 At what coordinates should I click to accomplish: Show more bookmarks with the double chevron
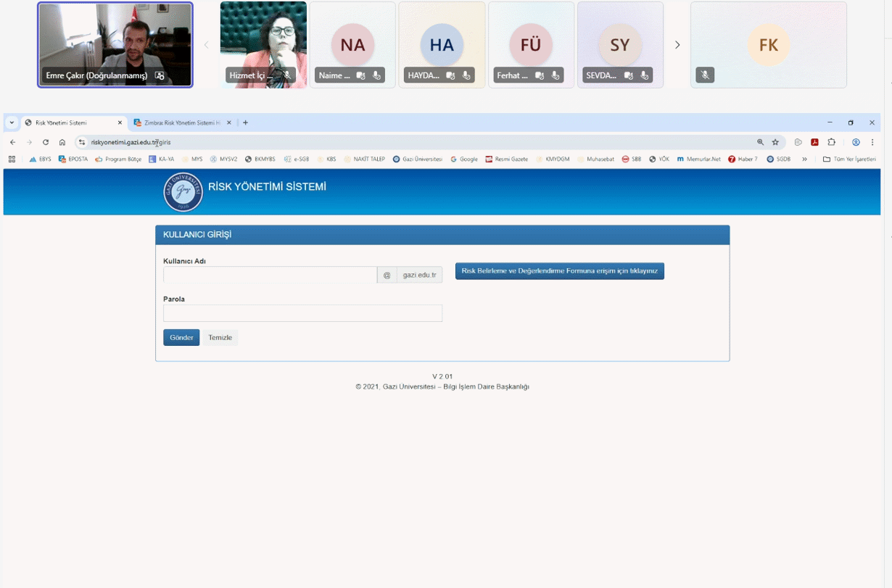(x=804, y=160)
